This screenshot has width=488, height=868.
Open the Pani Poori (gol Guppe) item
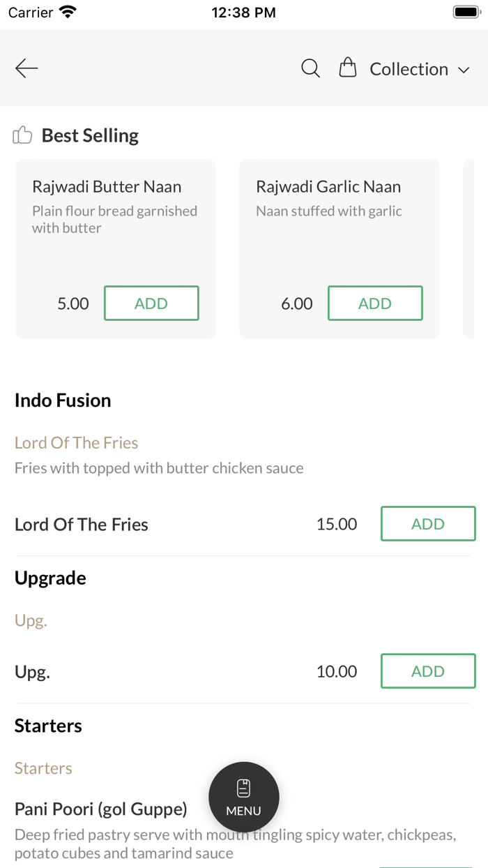[100, 808]
